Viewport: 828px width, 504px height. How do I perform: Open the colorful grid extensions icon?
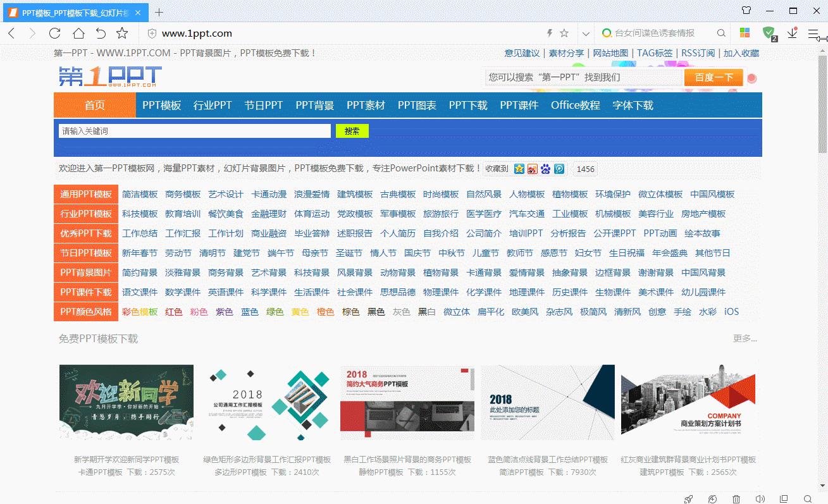click(745, 33)
